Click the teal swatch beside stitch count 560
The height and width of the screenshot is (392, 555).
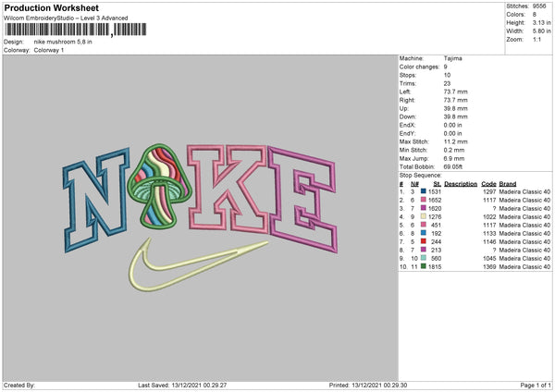tap(425, 258)
